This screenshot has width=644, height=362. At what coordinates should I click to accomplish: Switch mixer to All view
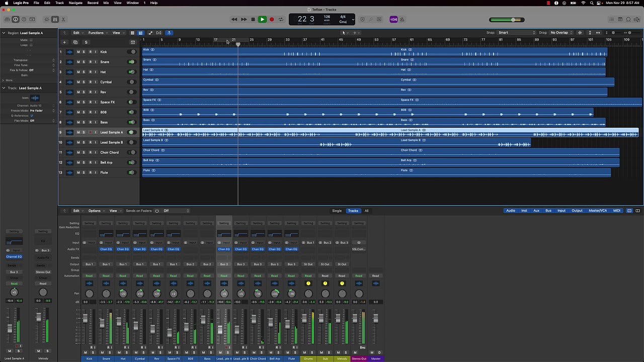point(366,211)
